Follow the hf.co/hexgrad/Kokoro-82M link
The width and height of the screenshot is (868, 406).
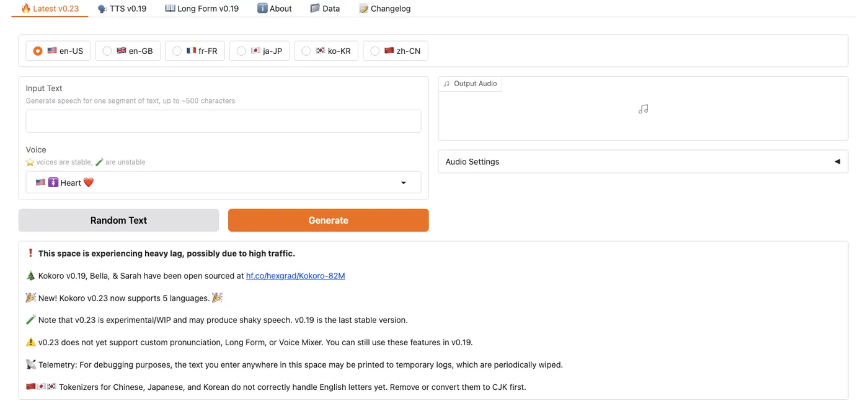295,276
